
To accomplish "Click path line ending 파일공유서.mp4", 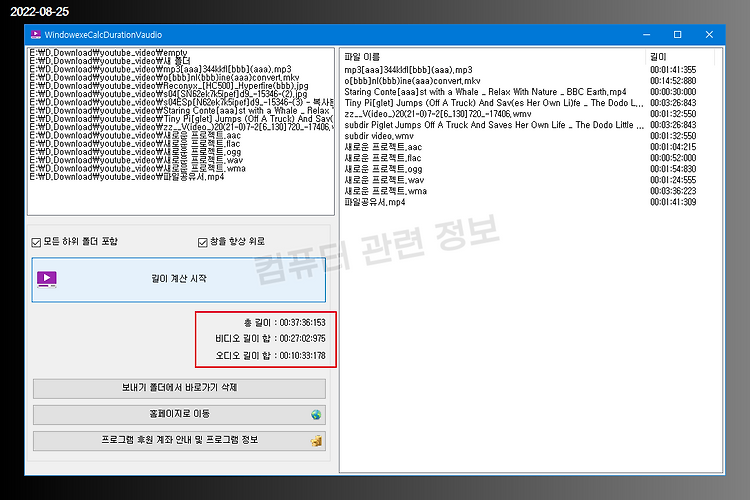I will [127, 177].
